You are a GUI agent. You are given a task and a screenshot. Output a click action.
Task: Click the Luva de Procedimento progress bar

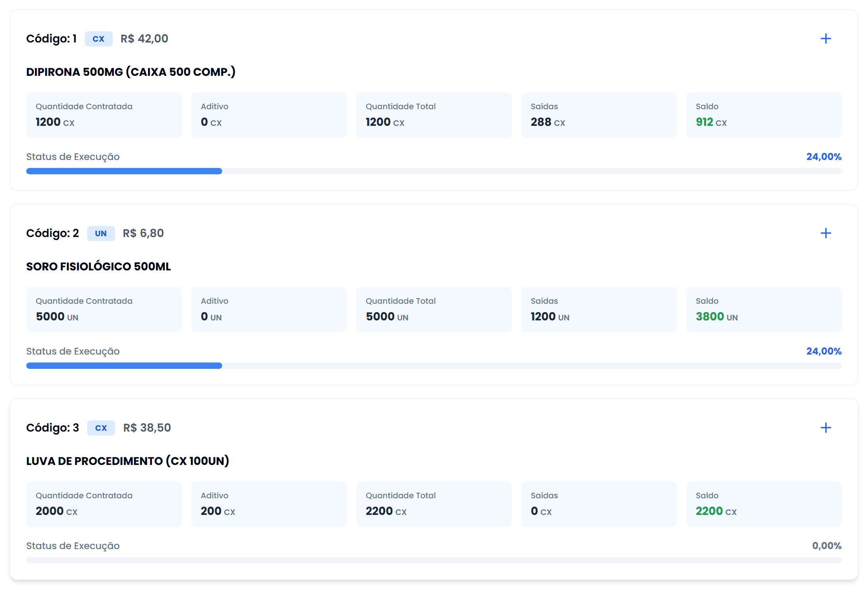coord(434,560)
